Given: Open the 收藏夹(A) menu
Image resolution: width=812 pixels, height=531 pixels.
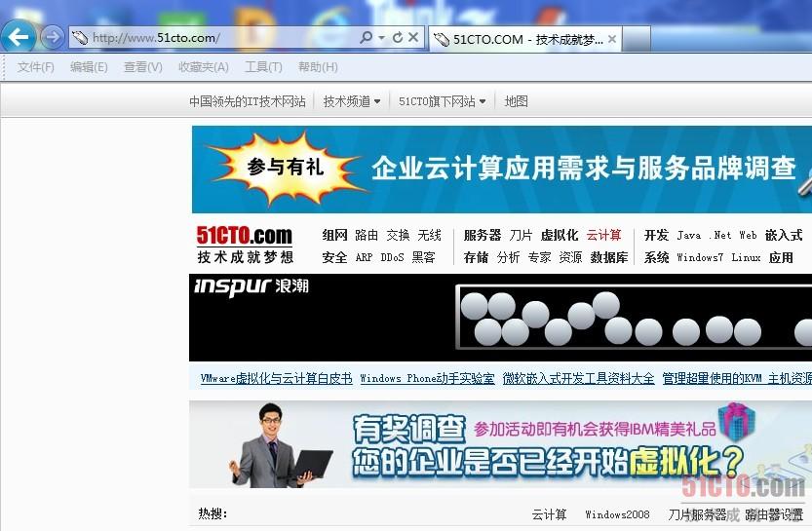Looking at the screenshot, I should (x=204, y=67).
